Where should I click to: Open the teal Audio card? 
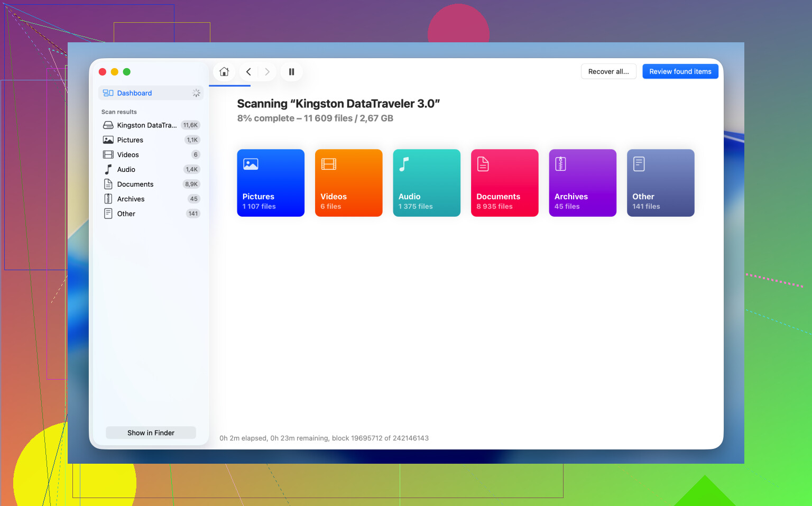(x=427, y=183)
